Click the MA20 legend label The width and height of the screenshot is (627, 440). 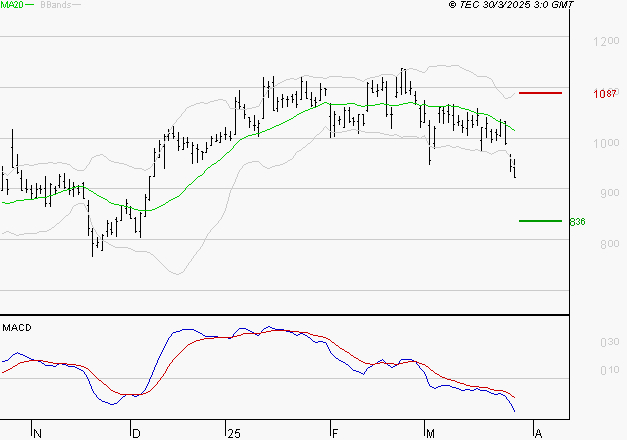[x=12, y=4]
